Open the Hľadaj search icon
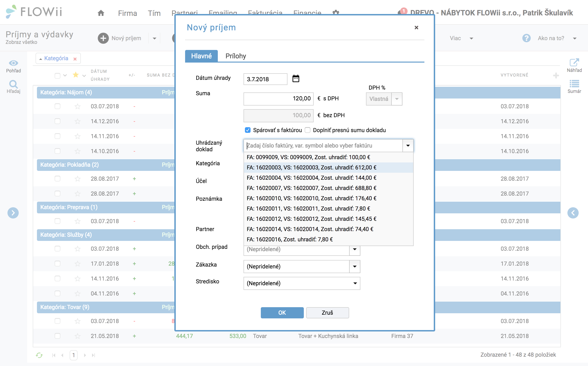This screenshot has width=588, height=366. pyautogui.click(x=13, y=84)
